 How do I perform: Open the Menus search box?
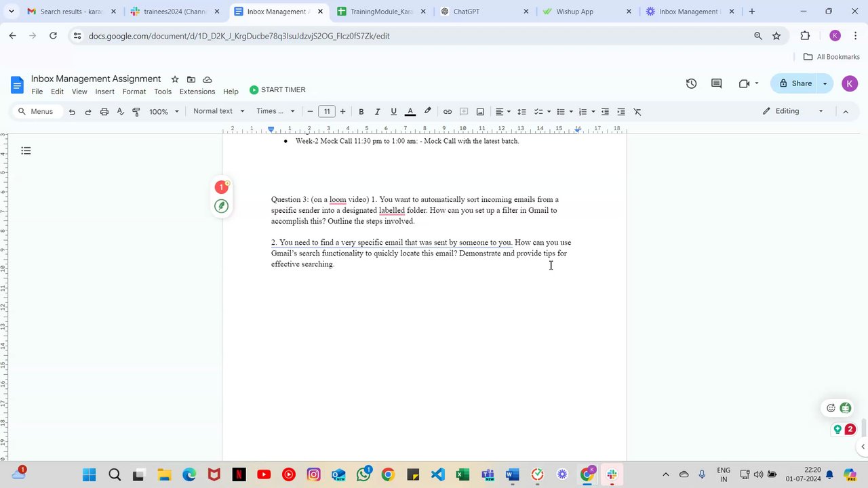[37, 111]
